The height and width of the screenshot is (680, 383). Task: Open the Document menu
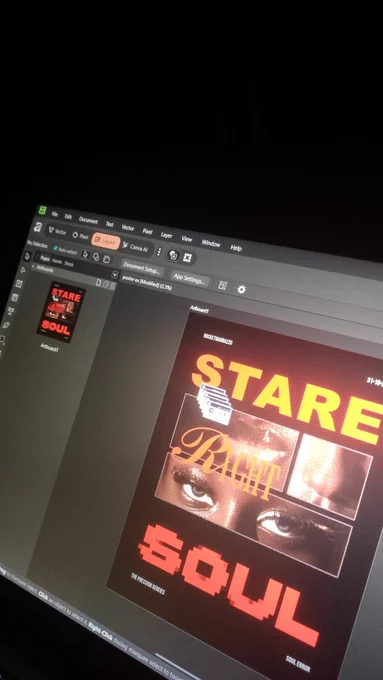(x=88, y=220)
